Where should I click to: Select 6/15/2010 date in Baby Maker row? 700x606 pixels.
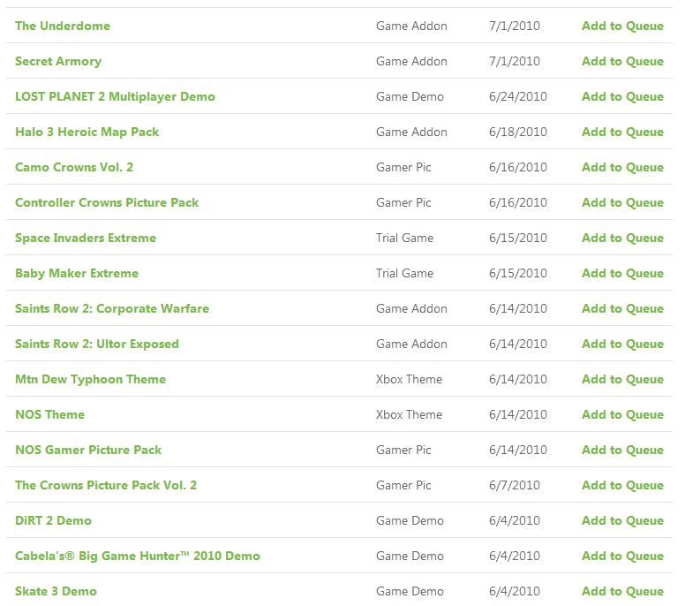coord(518,273)
